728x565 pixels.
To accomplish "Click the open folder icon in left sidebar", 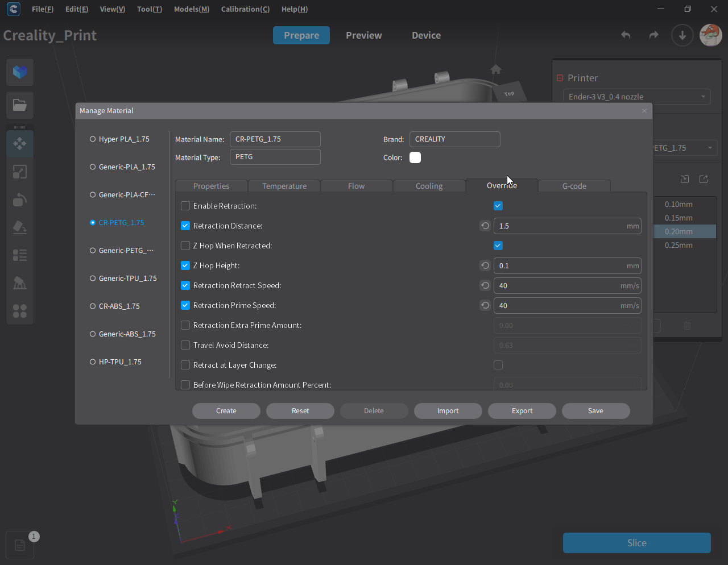I will [20, 105].
